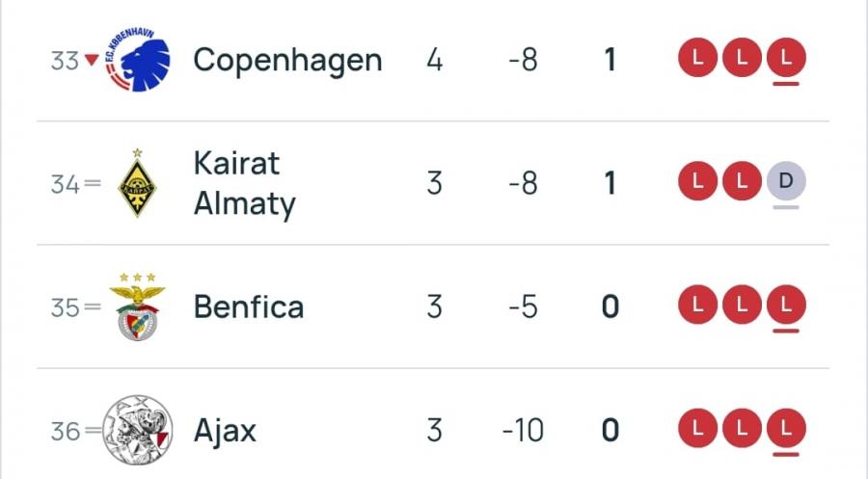Tap Copenhagen's red down-arrow rank indicator
This screenshot has width=868, height=479.
92,60
